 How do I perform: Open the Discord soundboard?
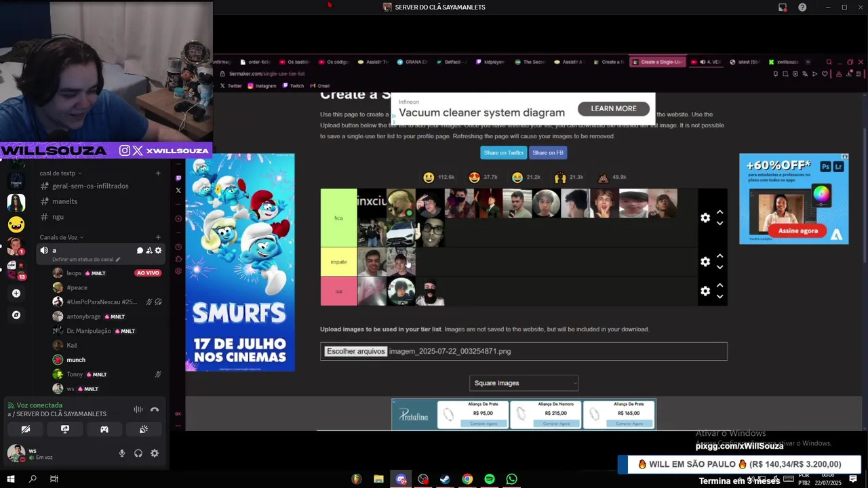144,429
